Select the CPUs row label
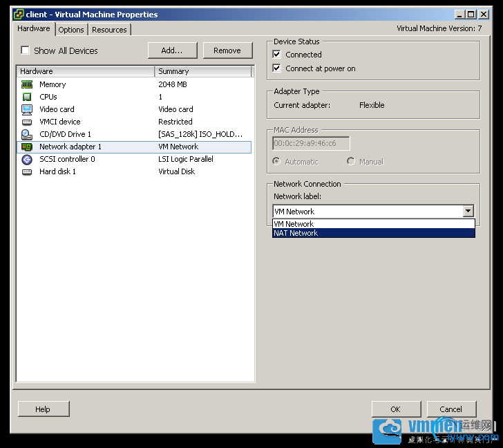Screen dimensions: 503x448 point(48,97)
